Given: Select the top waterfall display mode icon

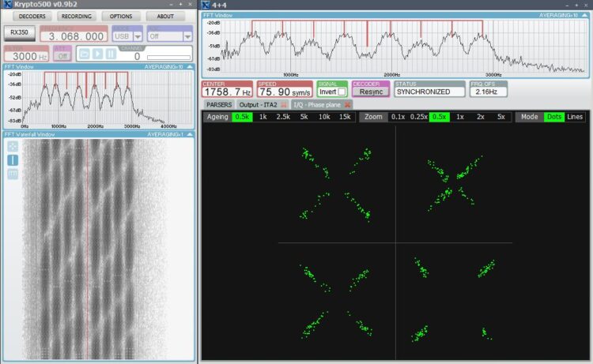Looking at the screenshot, I should pyautogui.click(x=13, y=146).
